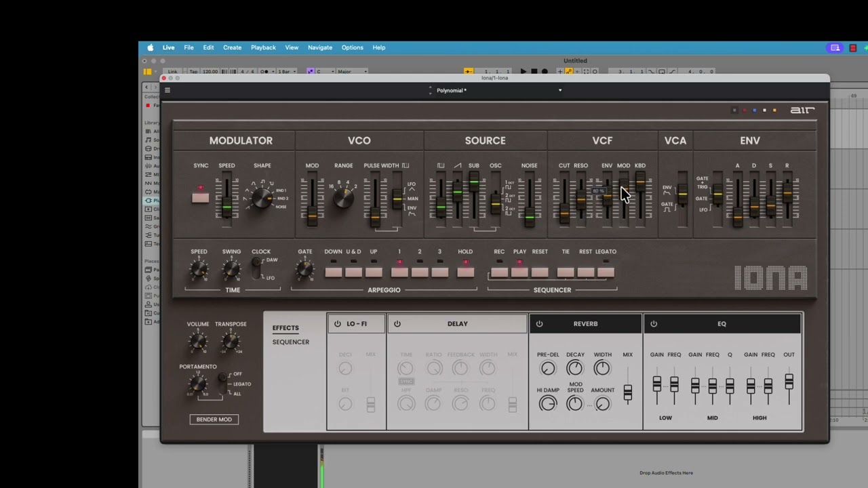
Task: Click the PORTAMENTO knob
Action: (x=197, y=384)
